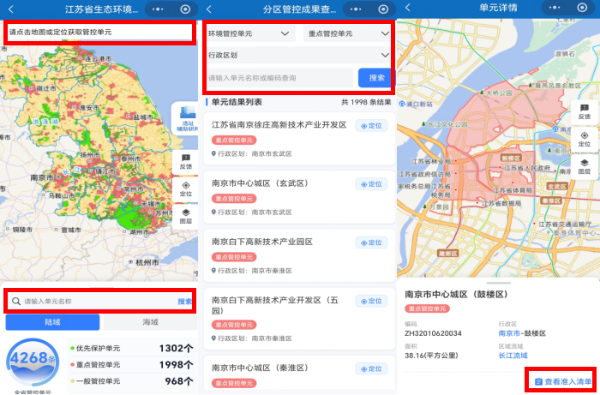The height and width of the screenshot is (395, 600).
Task: Click 反馈 feedback icon on the Jiangsu map
Action: (186, 162)
